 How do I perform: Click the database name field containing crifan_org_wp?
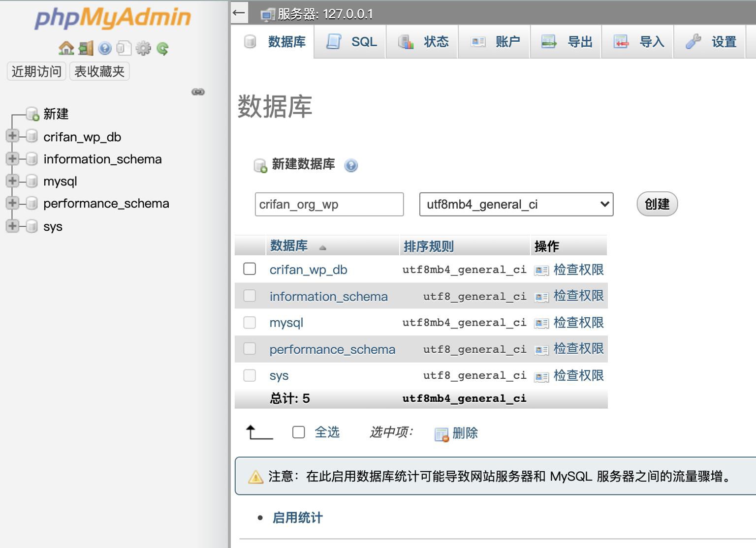[329, 204]
